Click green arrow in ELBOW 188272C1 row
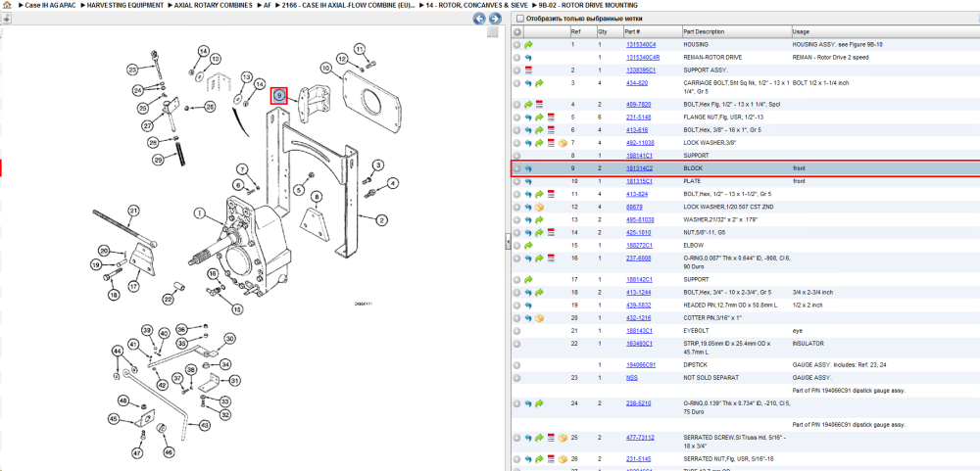 [x=528, y=246]
